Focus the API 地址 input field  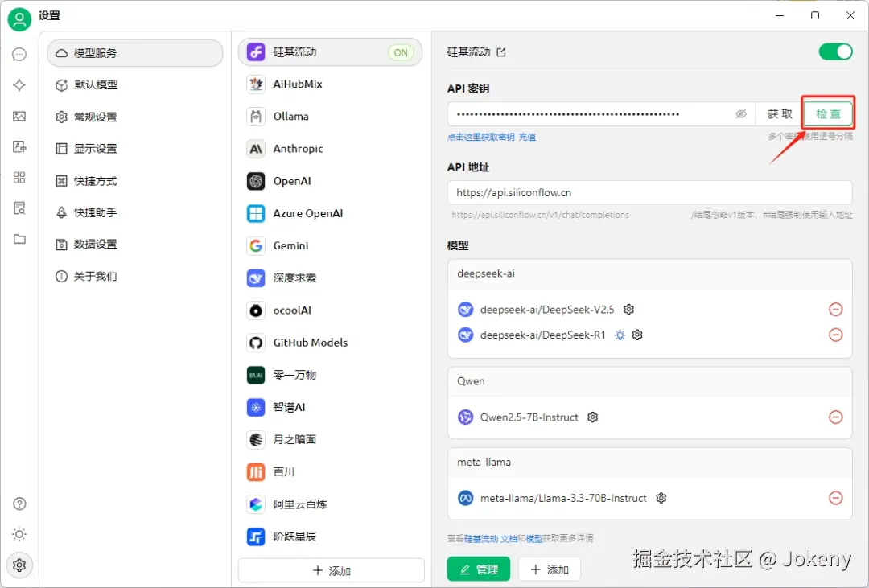pyautogui.click(x=649, y=193)
